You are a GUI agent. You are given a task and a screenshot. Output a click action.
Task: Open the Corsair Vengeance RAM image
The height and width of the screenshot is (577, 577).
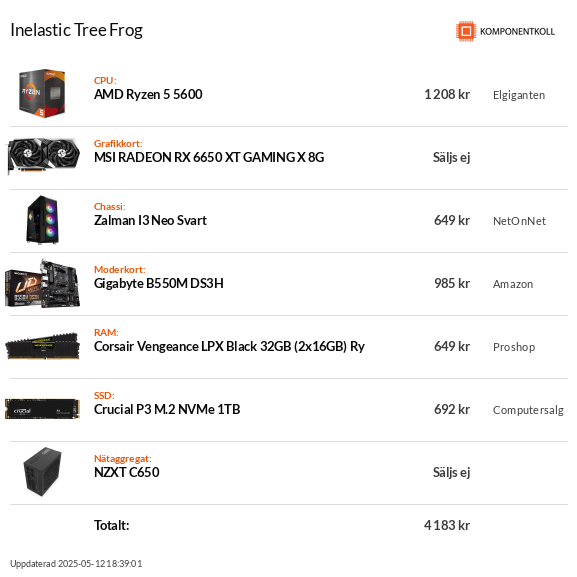[42, 346]
